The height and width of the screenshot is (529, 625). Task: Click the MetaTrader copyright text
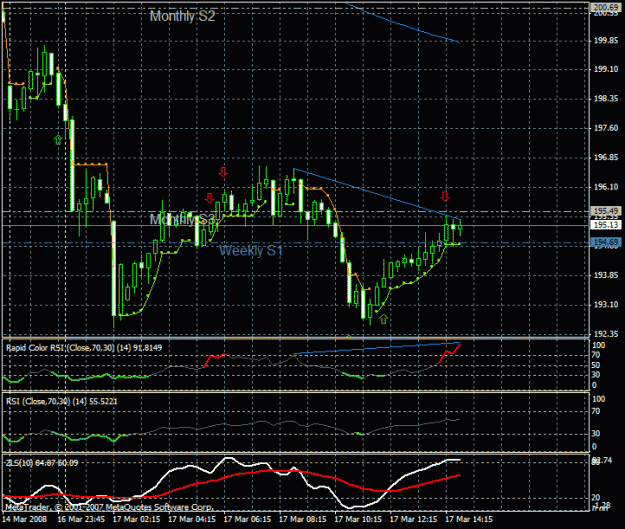click(x=108, y=507)
